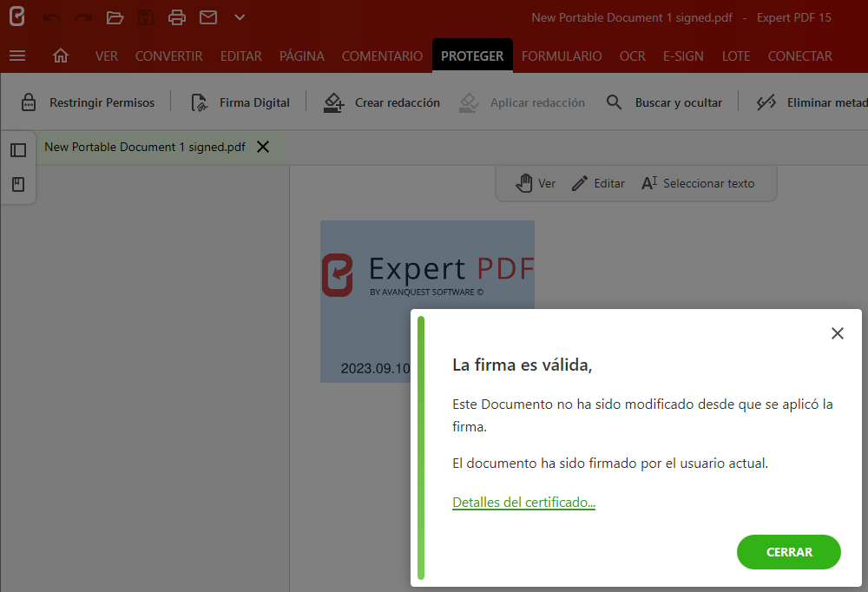Click the Firma Digital label
This screenshot has width=868, height=592.
point(254,102)
